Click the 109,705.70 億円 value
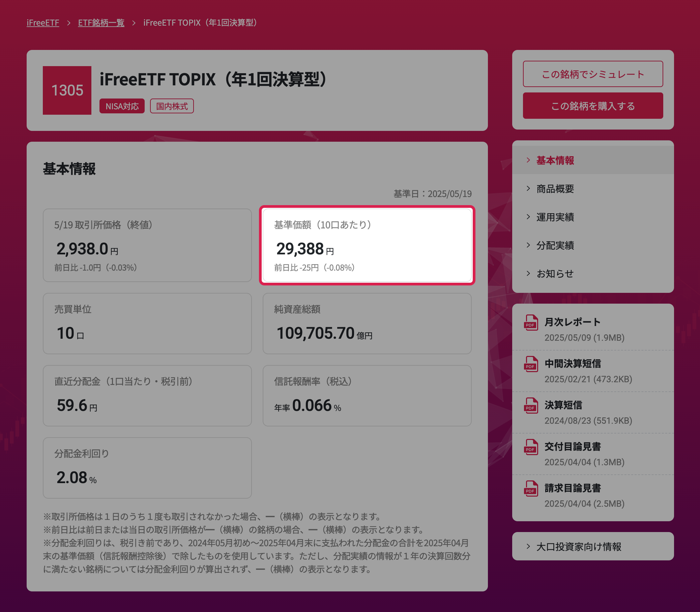This screenshot has height=612, width=700. click(324, 333)
